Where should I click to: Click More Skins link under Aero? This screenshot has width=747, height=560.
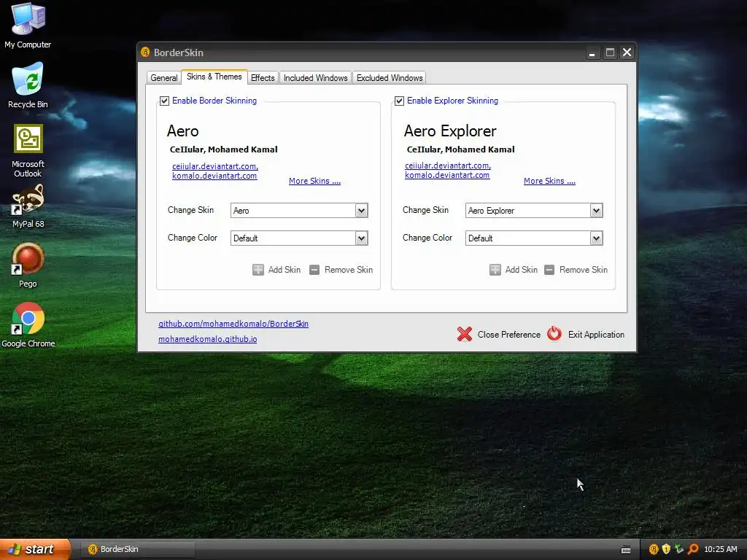[x=314, y=181]
